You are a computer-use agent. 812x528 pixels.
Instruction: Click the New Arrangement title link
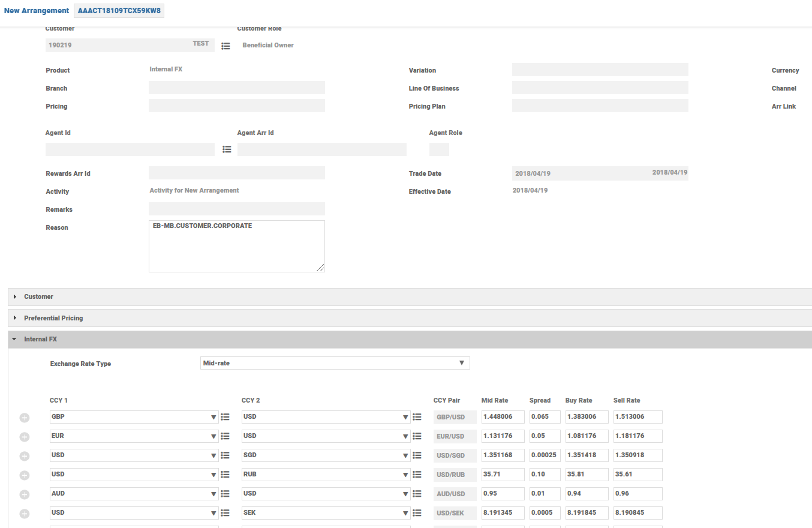pos(36,11)
